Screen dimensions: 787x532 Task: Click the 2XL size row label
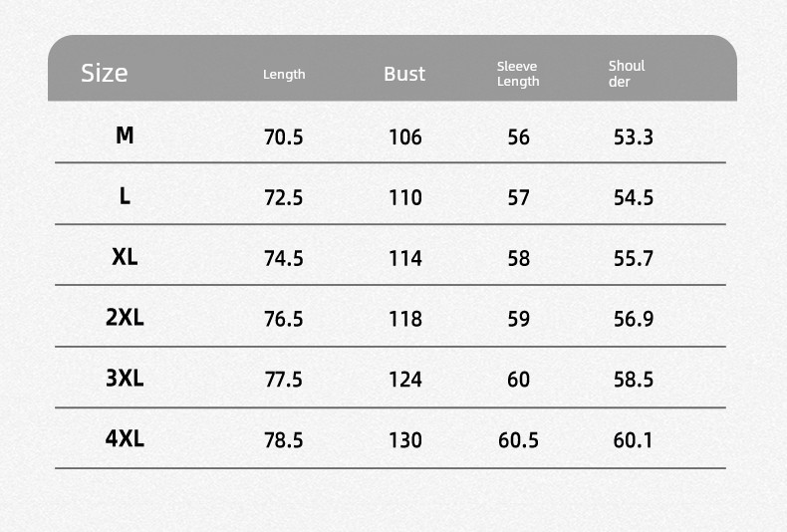[x=125, y=317]
